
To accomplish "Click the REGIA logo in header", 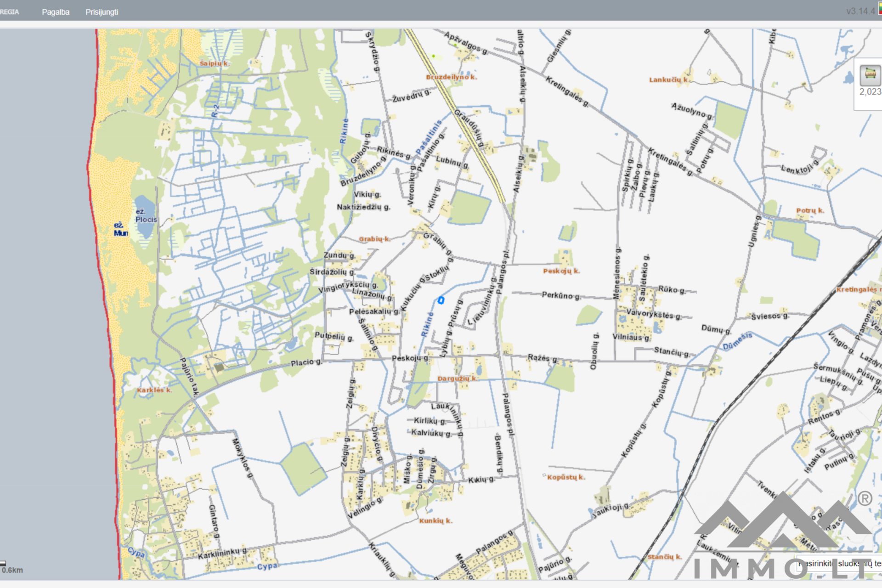I will tap(9, 12).
